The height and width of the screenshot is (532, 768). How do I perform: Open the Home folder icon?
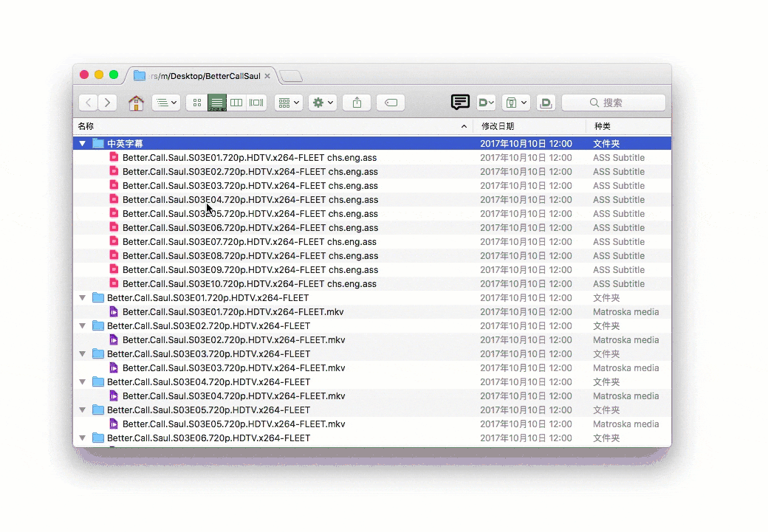[136, 103]
